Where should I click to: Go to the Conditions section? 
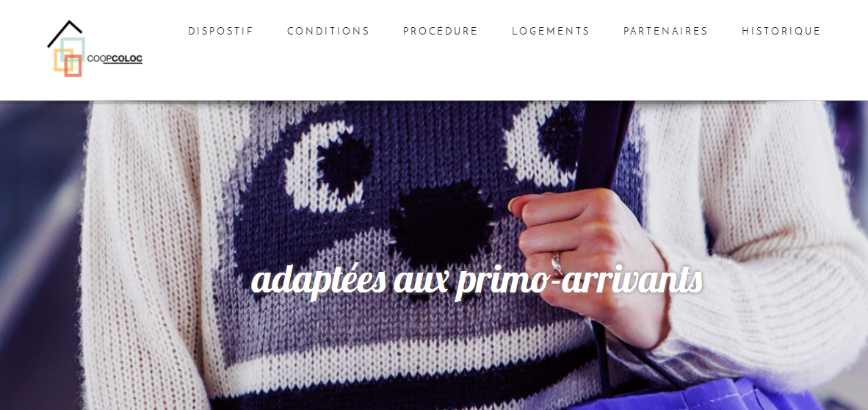coord(328,31)
